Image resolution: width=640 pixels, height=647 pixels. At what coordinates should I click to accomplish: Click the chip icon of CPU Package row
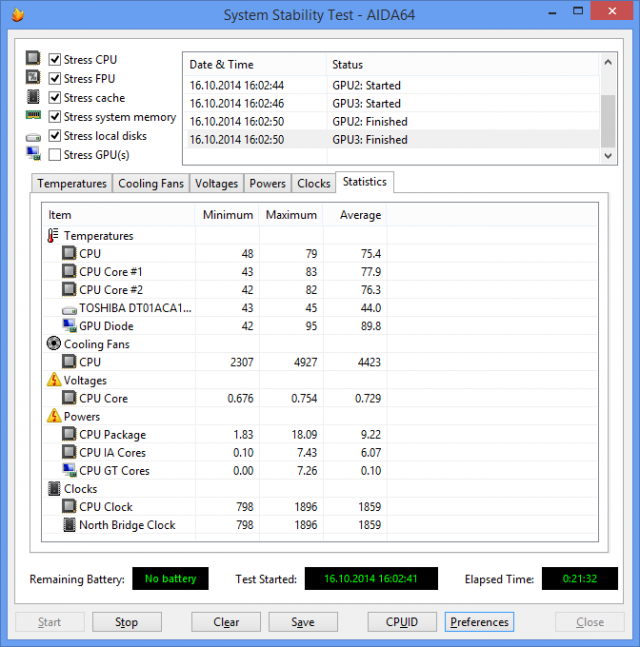[x=69, y=434]
